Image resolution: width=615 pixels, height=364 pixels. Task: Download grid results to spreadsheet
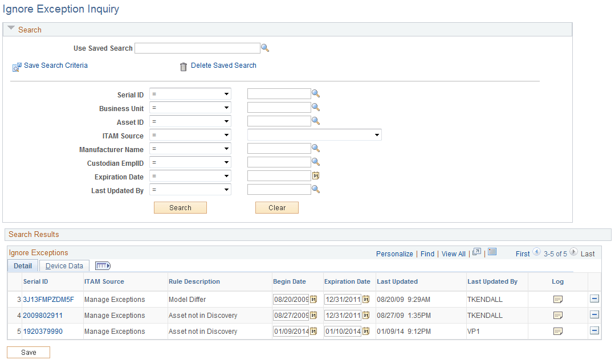point(491,251)
